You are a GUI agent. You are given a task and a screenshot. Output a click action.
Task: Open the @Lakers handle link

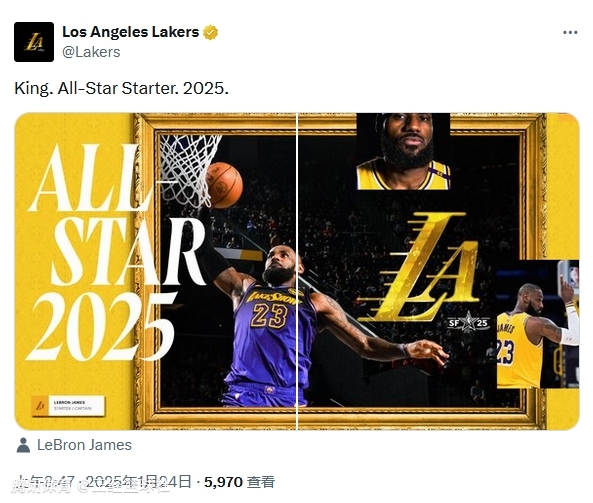point(91,52)
